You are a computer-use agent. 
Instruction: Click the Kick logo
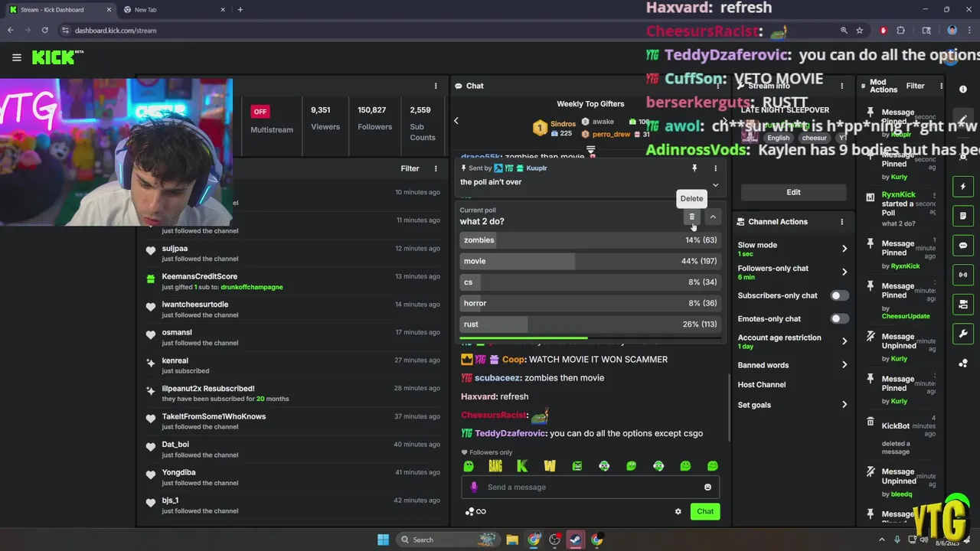[x=57, y=57]
